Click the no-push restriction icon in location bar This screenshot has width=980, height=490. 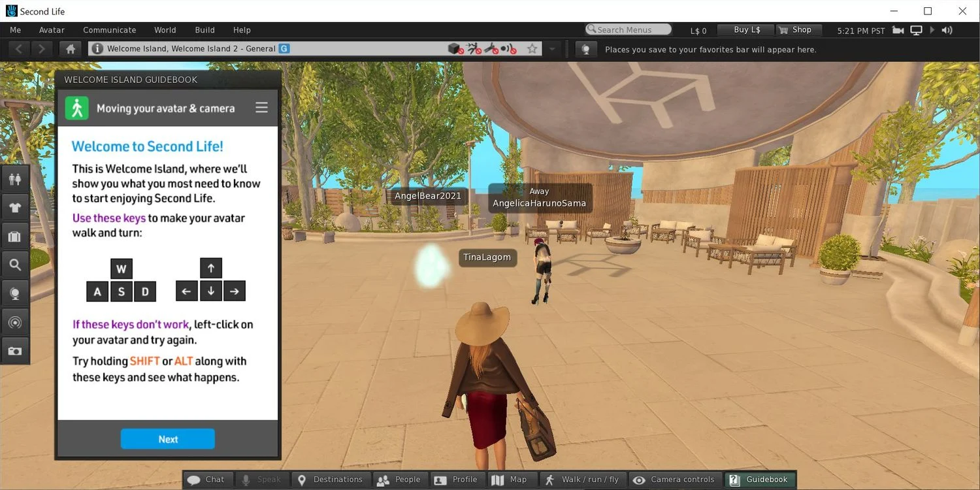click(x=475, y=49)
